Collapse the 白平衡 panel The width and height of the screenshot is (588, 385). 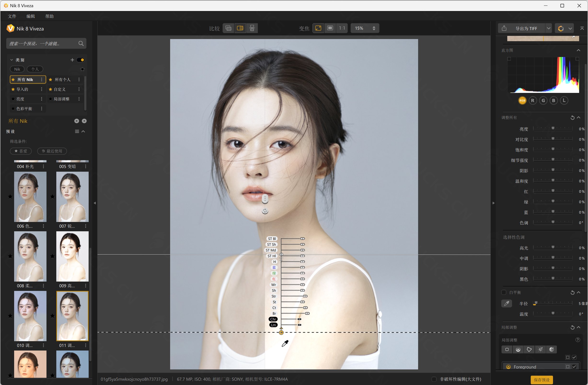point(578,293)
